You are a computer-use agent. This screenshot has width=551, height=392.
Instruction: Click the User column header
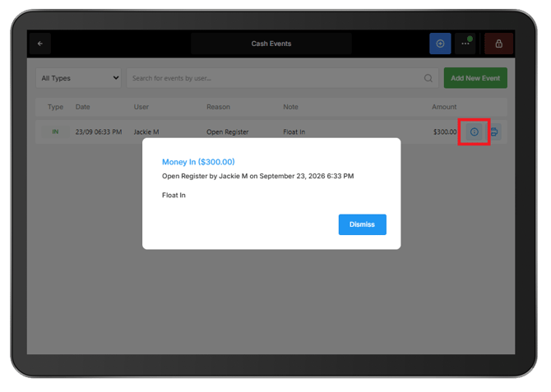pos(141,107)
